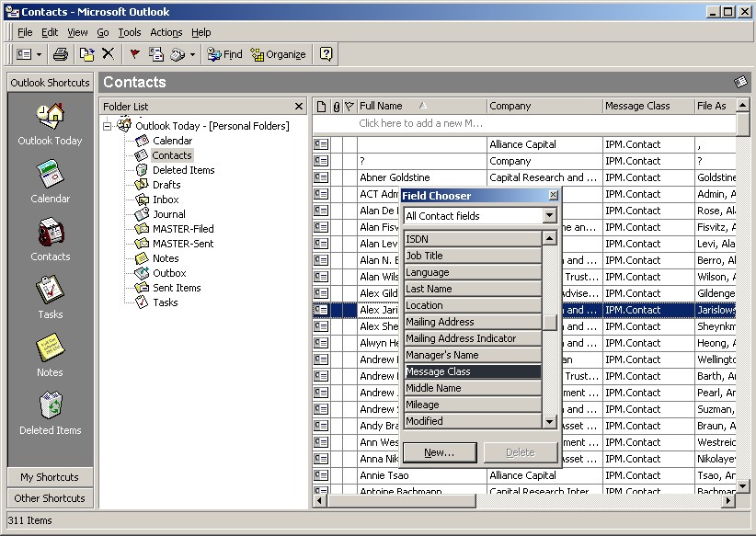Click contact list vertical scroll down arrow
756x536 pixels.
[x=742, y=486]
